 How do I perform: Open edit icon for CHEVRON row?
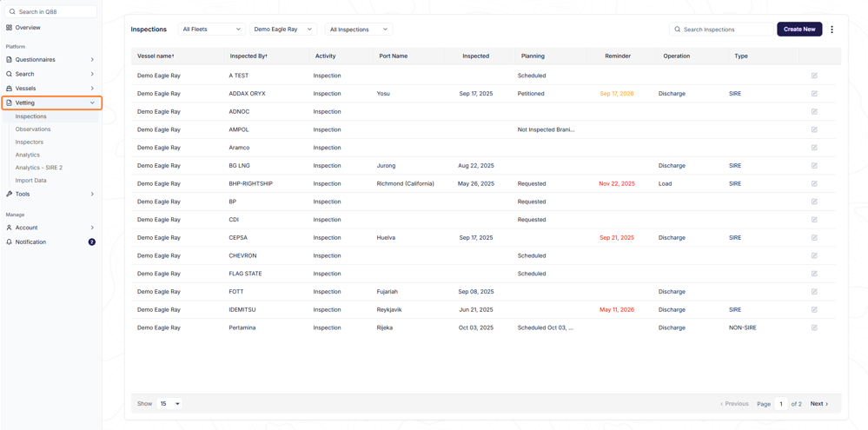814,255
